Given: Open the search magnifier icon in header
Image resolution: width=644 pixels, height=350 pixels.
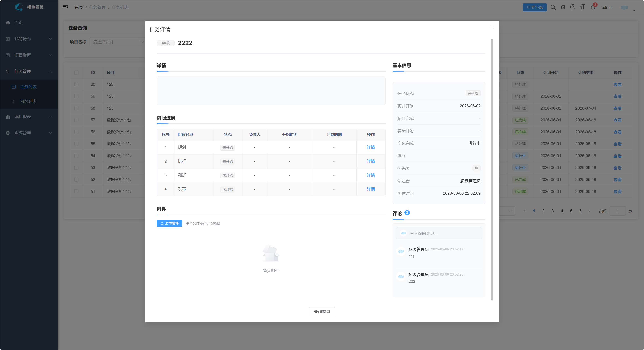Looking at the screenshot, I should tap(553, 7).
